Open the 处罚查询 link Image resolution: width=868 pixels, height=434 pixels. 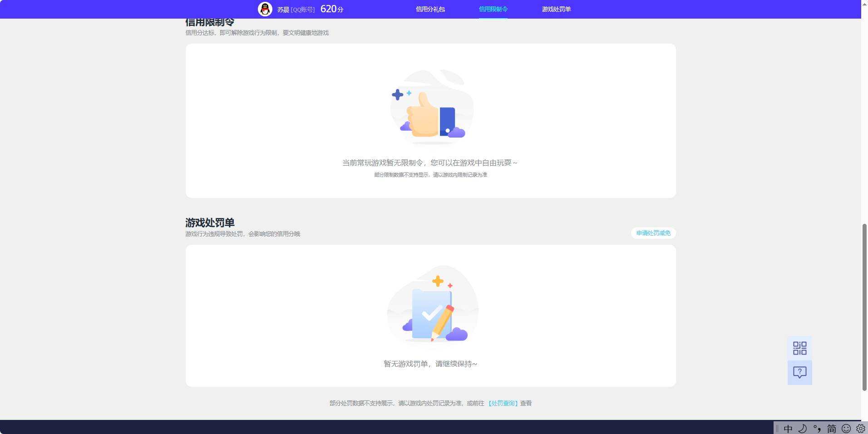click(503, 403)
